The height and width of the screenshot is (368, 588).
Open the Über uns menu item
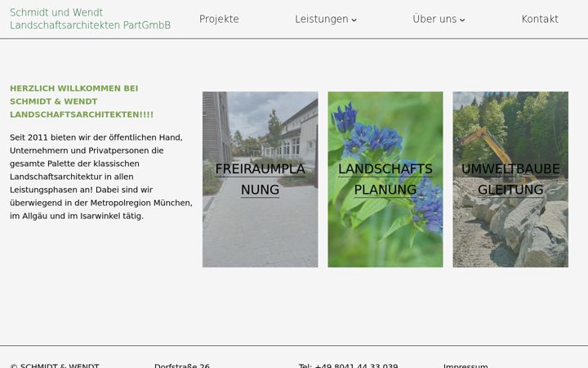[x=434, y=19]
